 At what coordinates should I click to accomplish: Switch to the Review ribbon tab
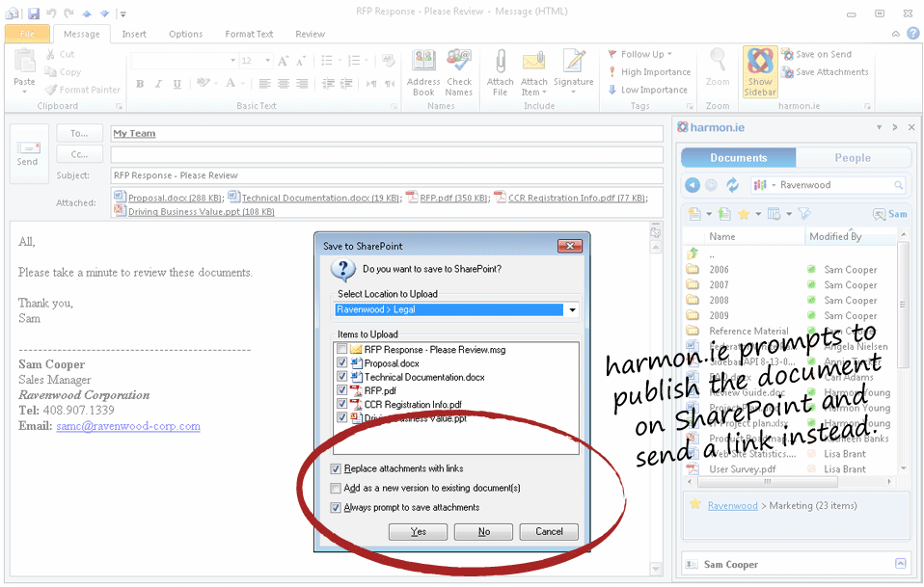(310, 34)
